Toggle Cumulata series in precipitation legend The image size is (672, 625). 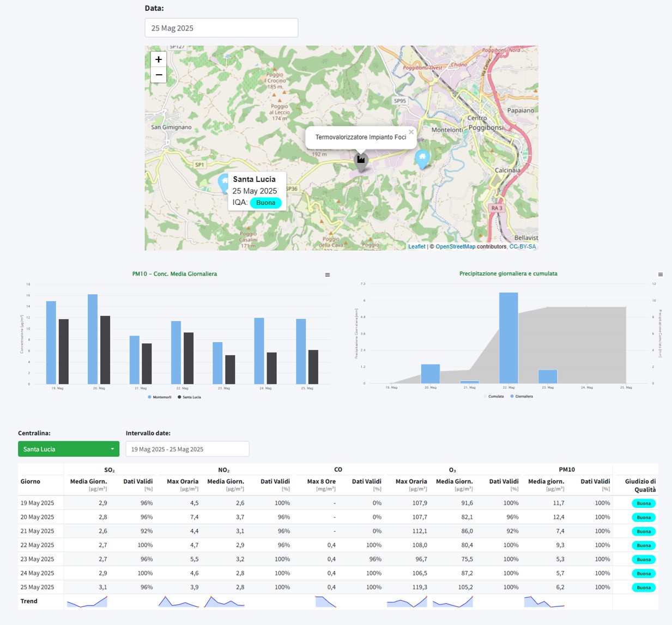click(494, 397)
